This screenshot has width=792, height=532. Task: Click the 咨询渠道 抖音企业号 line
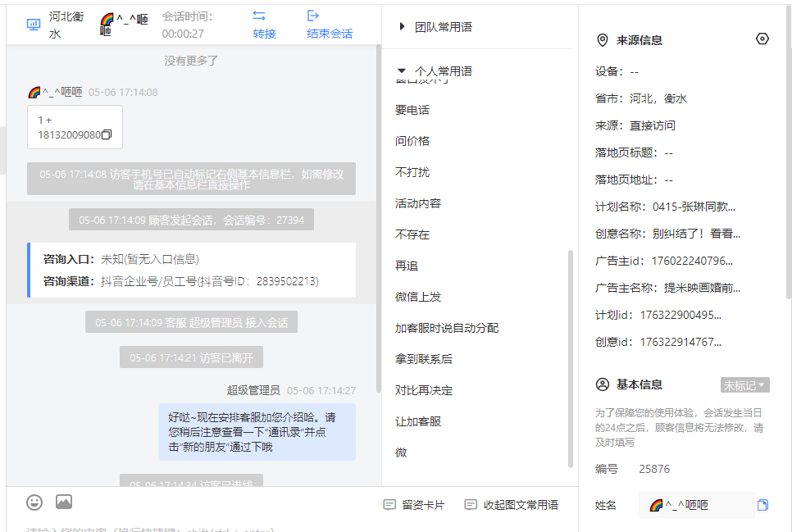pyautogui.click(x=181, y=281)
